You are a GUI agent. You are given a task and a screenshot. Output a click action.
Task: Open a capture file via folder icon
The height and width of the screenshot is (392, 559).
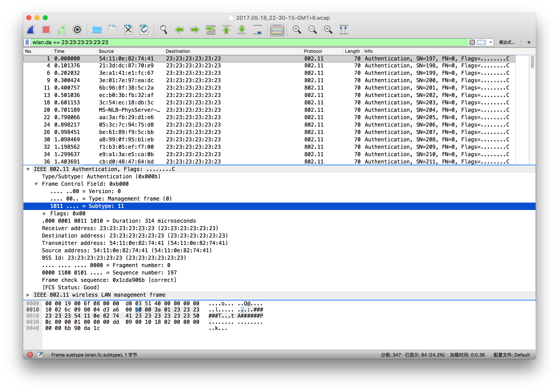click(x=97, y=30)
